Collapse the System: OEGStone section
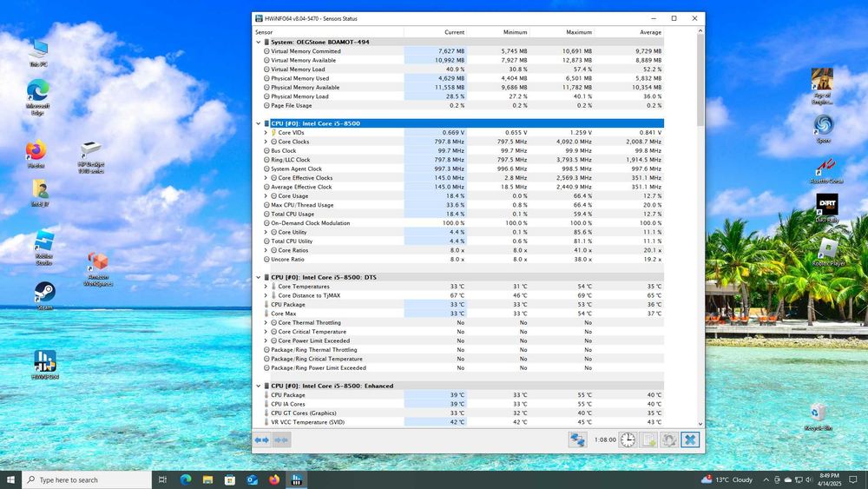 (259, 42)
